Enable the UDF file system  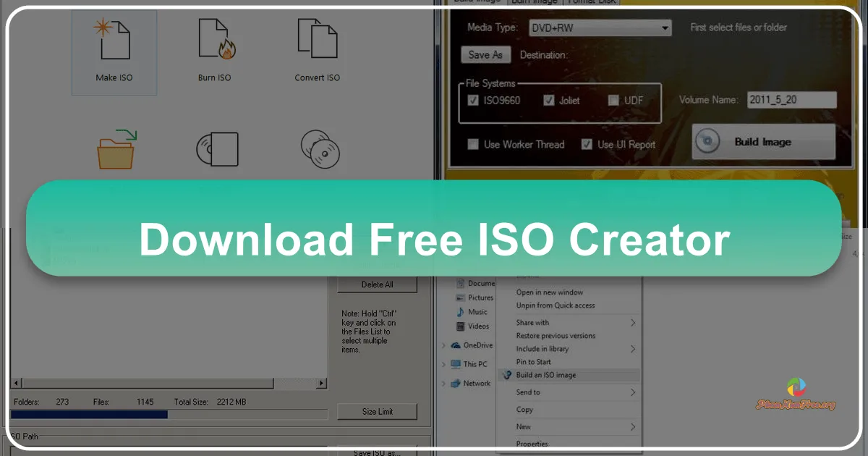(x=613, y=101)
